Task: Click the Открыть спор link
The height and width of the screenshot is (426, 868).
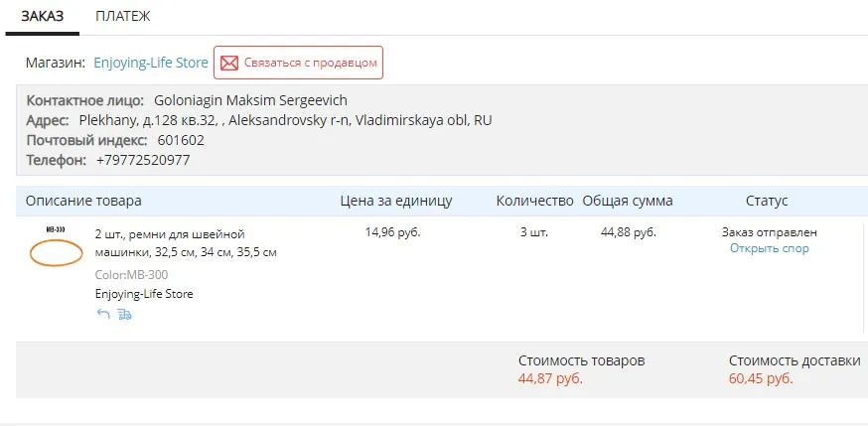Action: [769, 248]
